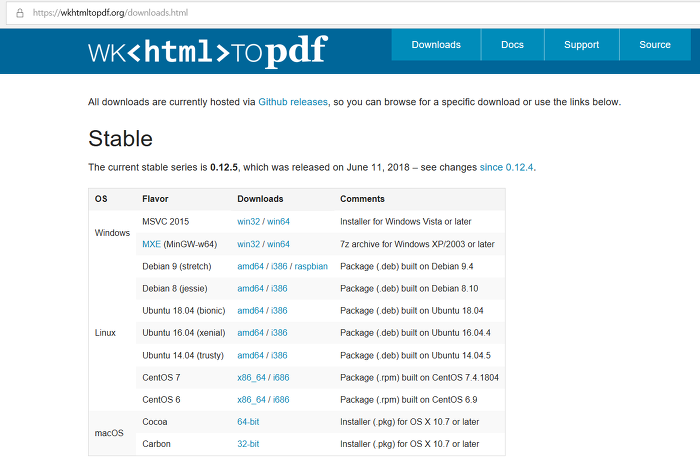Click 'built on Ubuntu 18.04' comment
The image size is (700, 468).
point(412,310)
